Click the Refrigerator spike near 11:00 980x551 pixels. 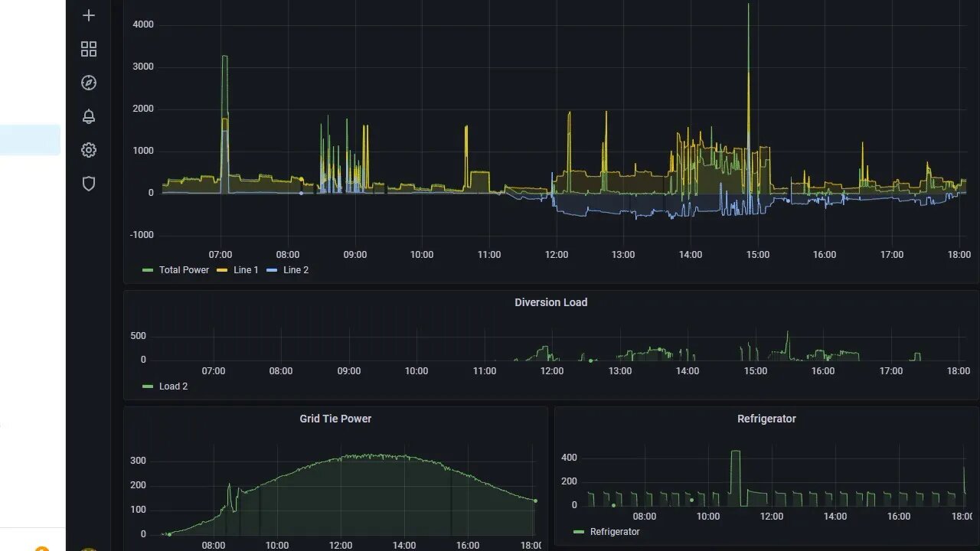coord(735,452)
